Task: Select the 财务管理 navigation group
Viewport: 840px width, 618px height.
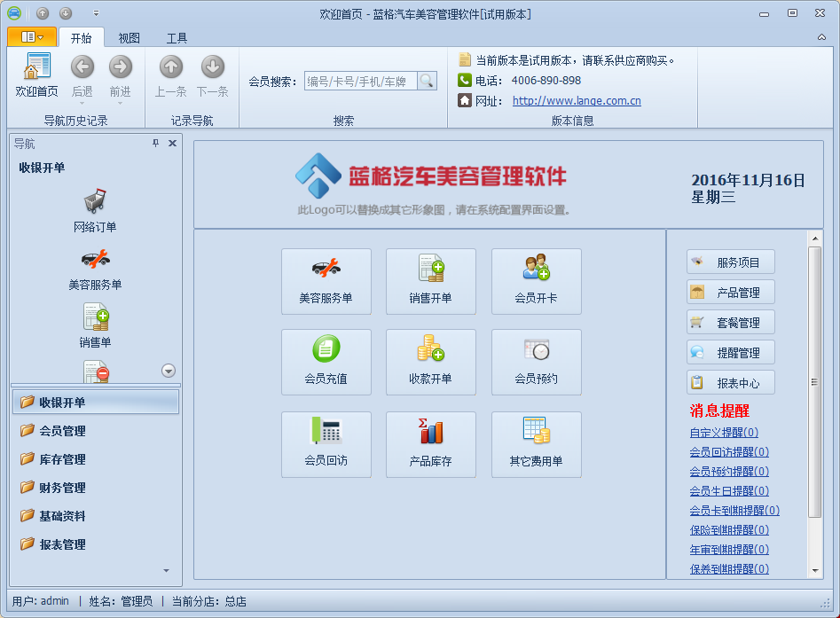Action: point(96,488)
